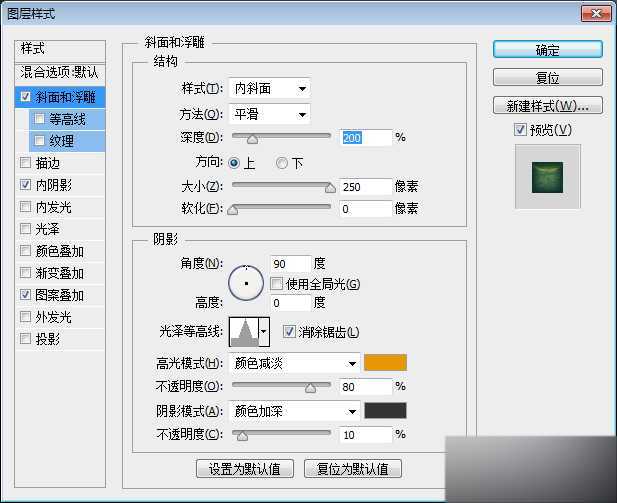Toggle 消除锯齿 checkbox
This screenshot has height=503, width=617.
click(x=290, y=332)
